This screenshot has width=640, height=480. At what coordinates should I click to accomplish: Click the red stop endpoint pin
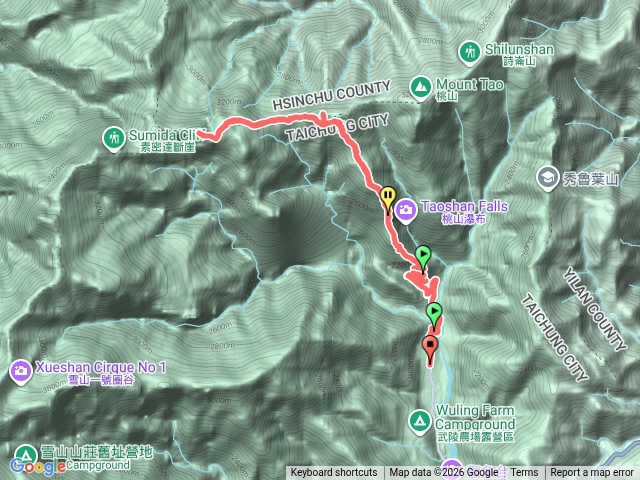click(x=430, y=349)
